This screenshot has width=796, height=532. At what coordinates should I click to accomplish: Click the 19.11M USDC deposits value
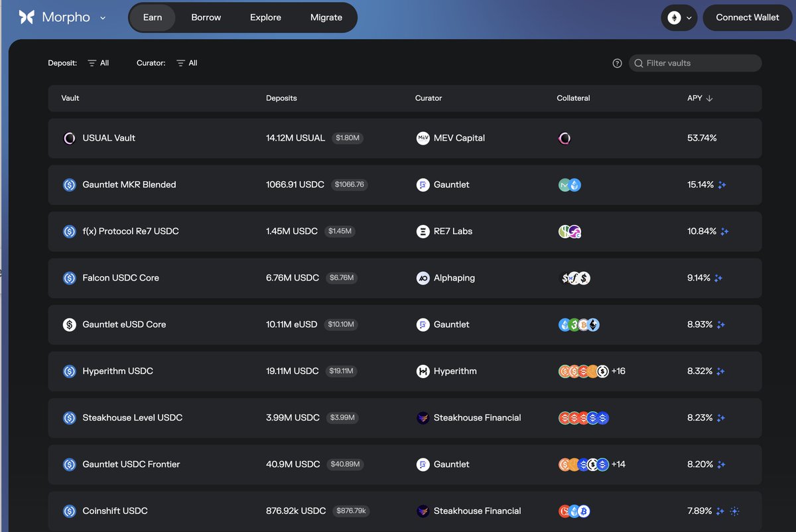[293, 371]
